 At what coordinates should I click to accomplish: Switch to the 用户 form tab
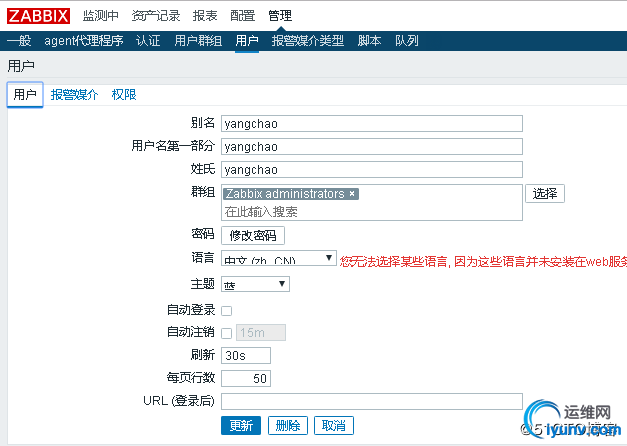pos(25,95)
